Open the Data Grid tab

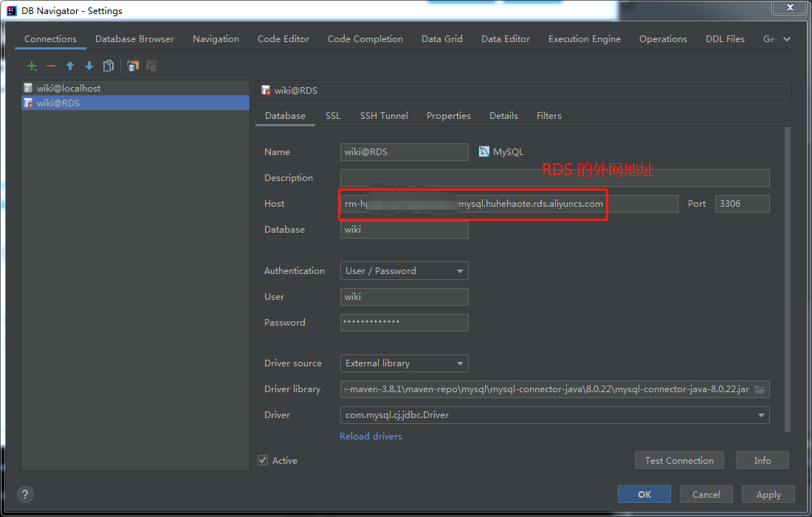(x=441, y=39)
